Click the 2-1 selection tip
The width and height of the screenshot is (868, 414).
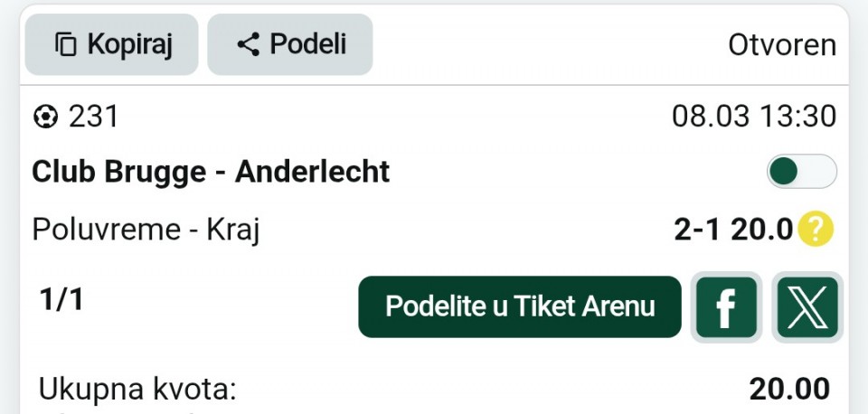699,231
